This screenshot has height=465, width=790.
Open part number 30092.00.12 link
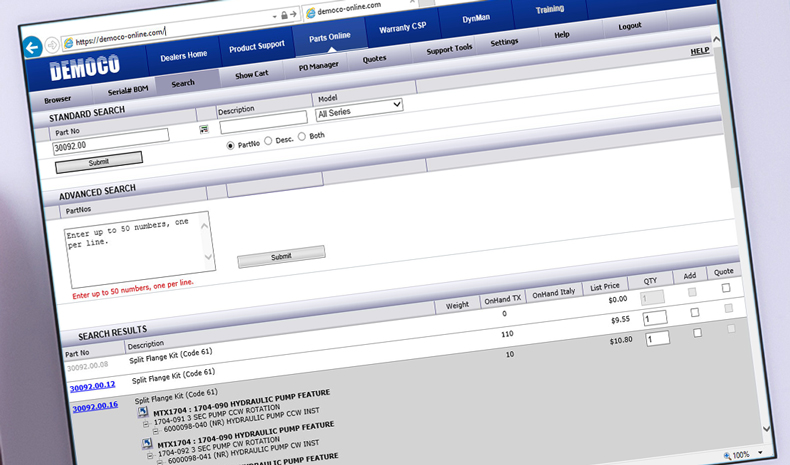93,386
